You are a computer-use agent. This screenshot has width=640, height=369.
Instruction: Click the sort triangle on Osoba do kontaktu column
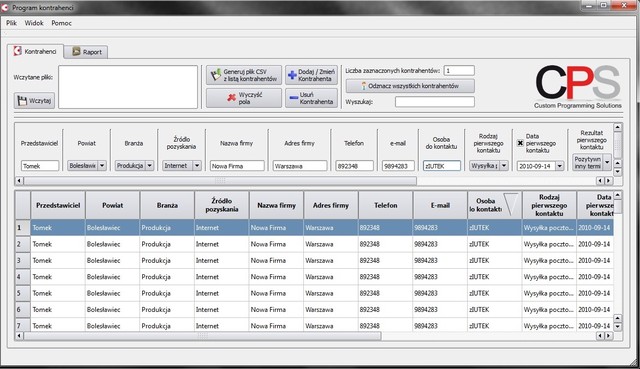click(511, 204)
